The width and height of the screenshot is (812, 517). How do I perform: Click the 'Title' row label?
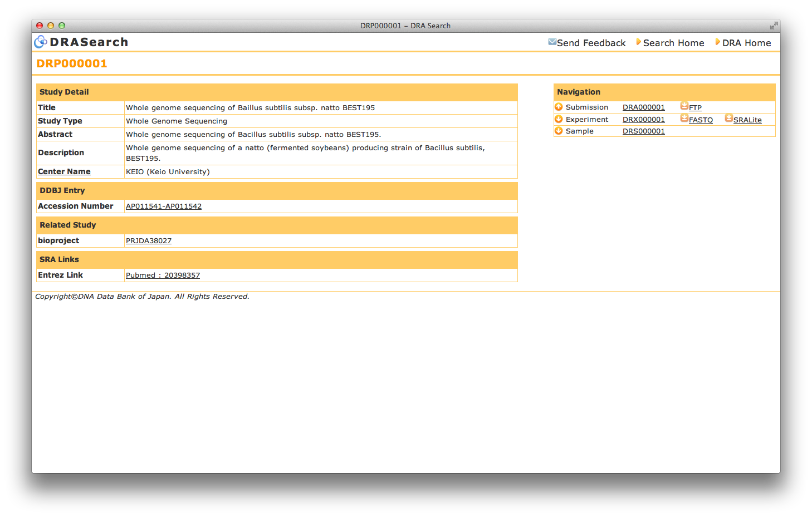pos(47,107)
